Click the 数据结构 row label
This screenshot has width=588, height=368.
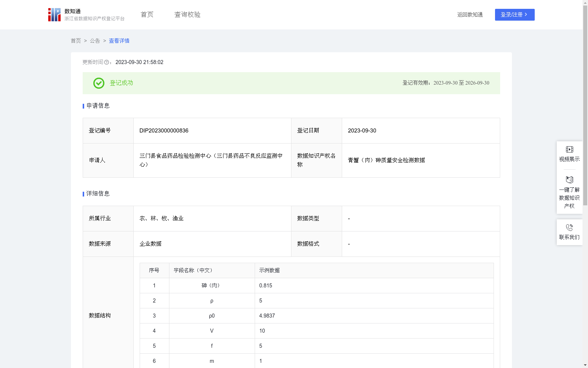[100, 316]
